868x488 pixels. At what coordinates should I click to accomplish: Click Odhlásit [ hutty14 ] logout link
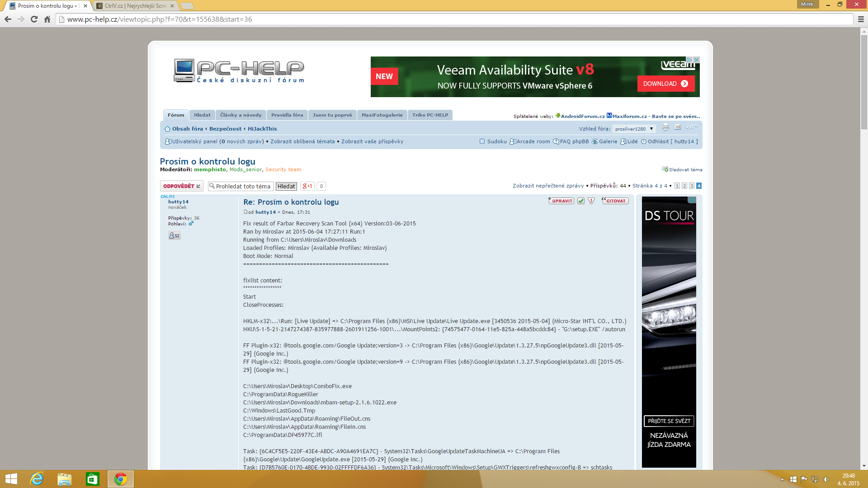click(670, 141)
